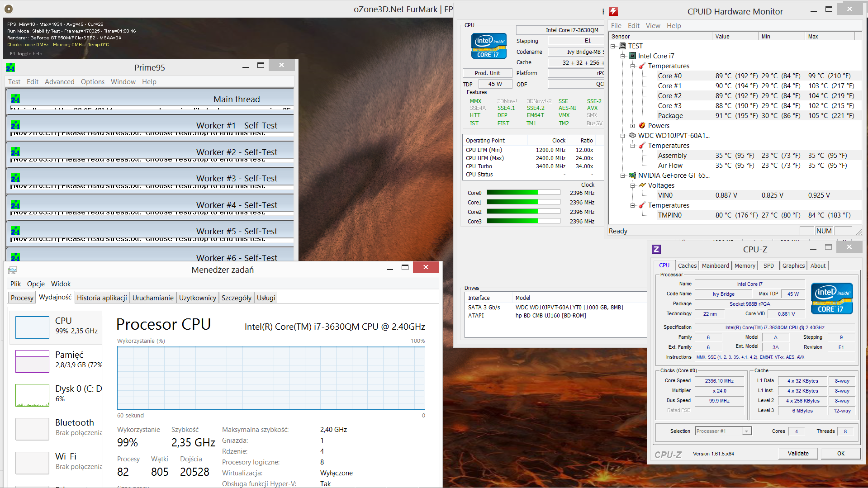Click the Validate button in CPU-Z
The width and height of the screenshot is (868, 488).
coord(798,453)
